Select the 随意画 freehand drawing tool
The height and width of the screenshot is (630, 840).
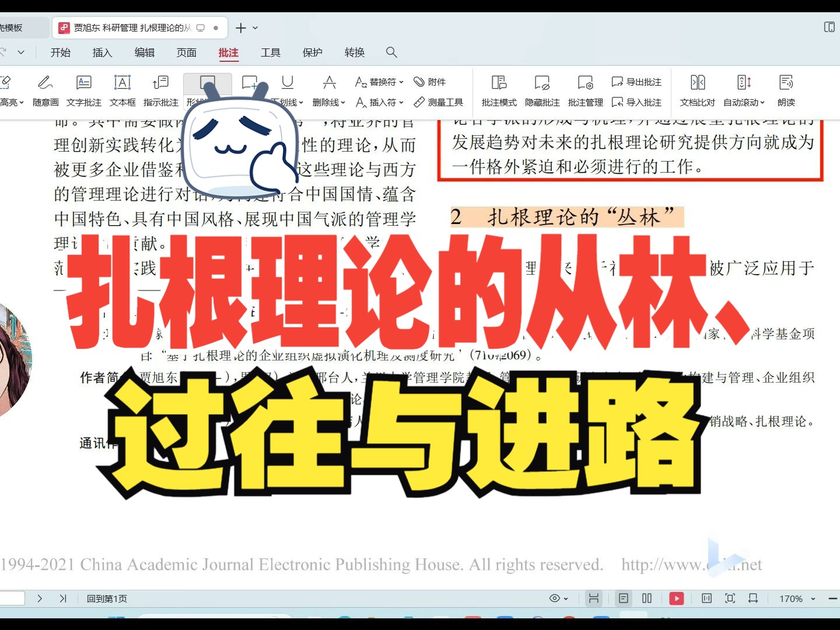coord(45,90)
